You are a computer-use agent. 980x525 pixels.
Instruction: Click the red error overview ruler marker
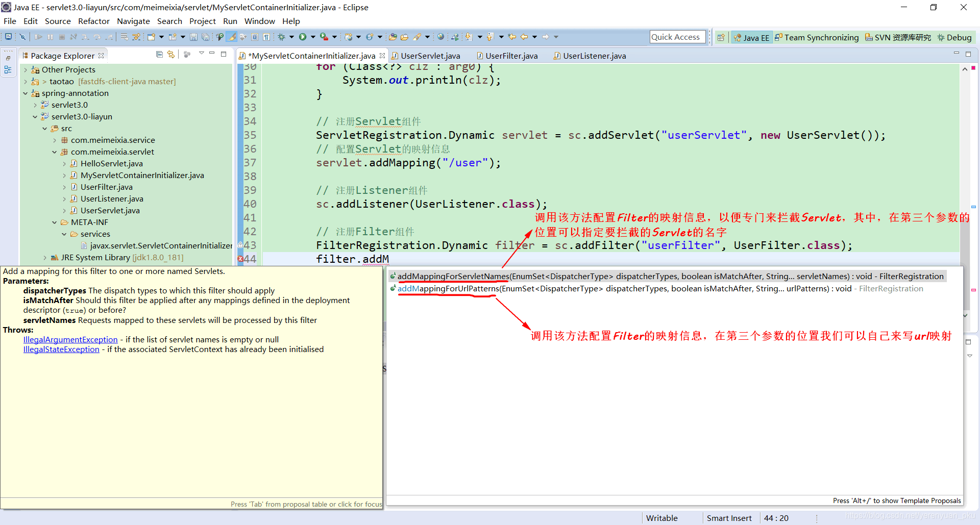(x=973, y=68)
